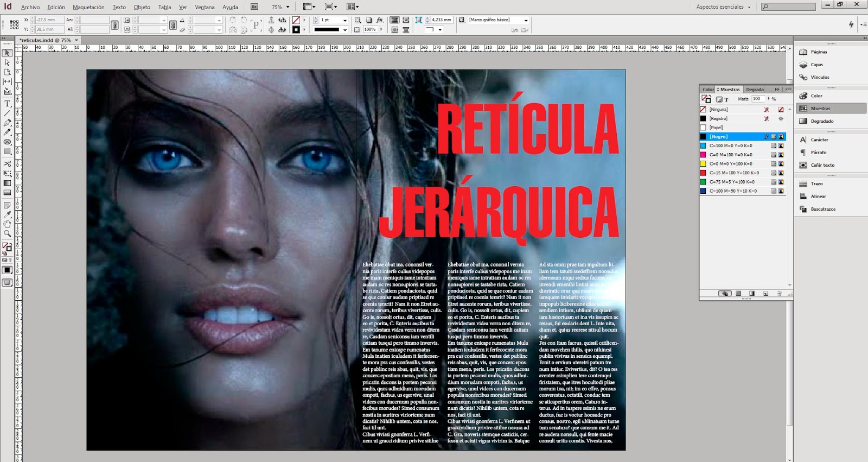Open the Carácter panel
The image size is (868, 462).
click(x=819, y=140)
